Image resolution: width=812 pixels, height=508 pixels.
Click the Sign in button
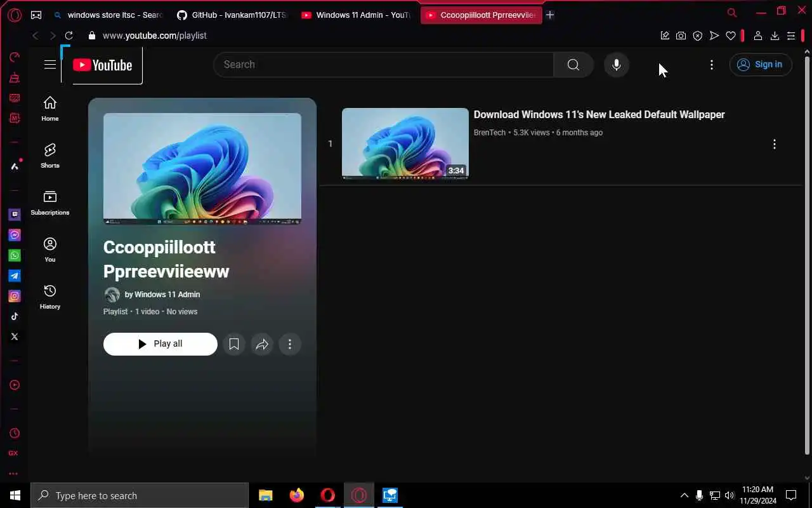pos(761,64)
